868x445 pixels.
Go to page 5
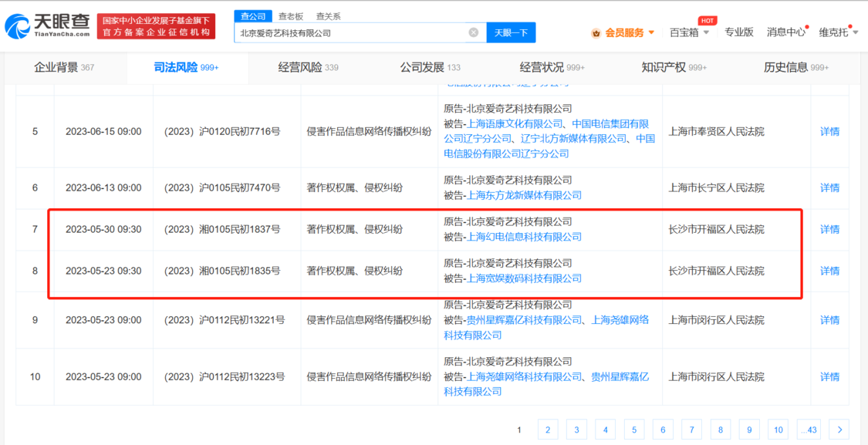634,429
